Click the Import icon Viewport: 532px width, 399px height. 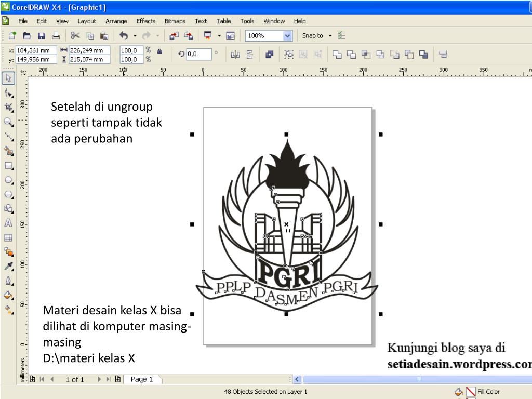(174, 36)
